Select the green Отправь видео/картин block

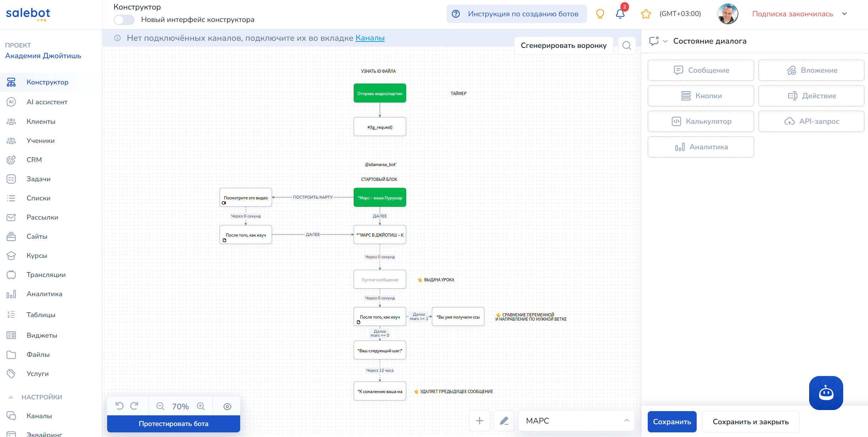coord(380,93)
